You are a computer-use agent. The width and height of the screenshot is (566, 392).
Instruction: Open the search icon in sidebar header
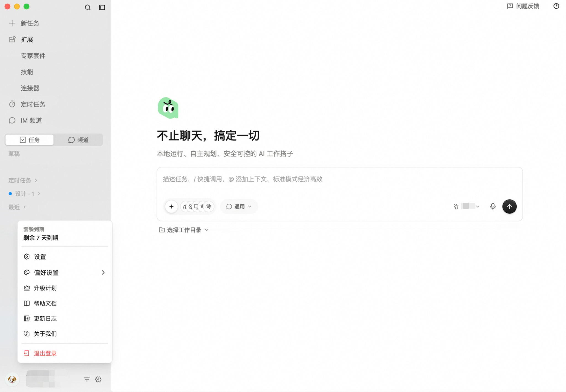(88, 7)
